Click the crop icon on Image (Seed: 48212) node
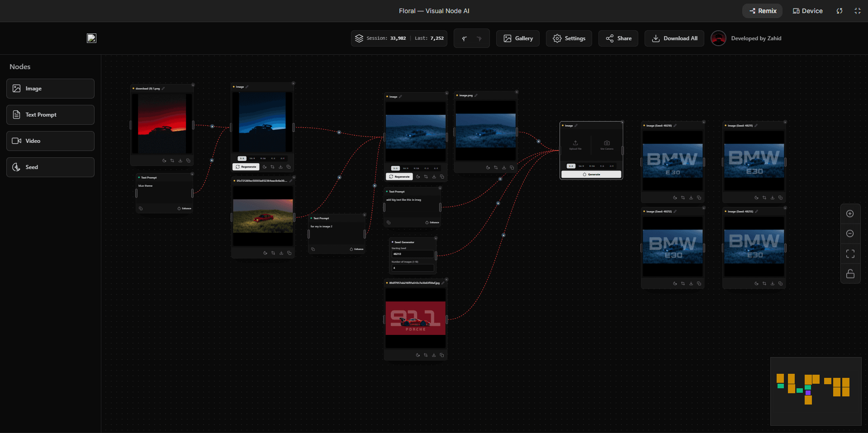Image resolution: width=868 pixels, height=433 pixels. [683, 283]
